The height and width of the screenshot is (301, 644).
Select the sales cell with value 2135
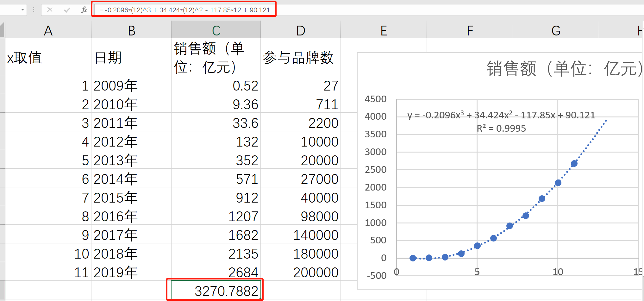pos(216,253)
